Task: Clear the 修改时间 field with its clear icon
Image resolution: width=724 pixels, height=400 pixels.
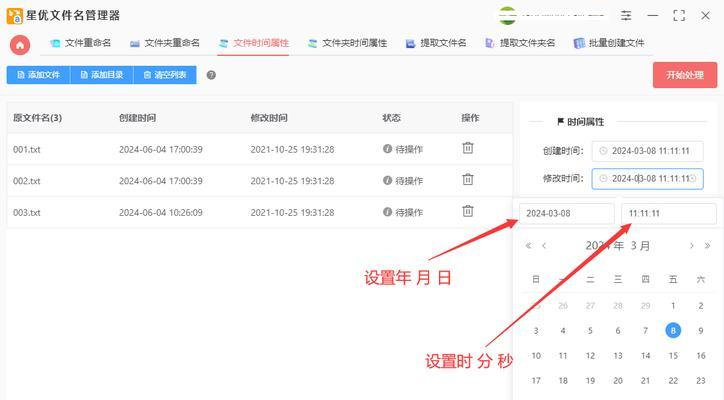Action: click(693, 179)
